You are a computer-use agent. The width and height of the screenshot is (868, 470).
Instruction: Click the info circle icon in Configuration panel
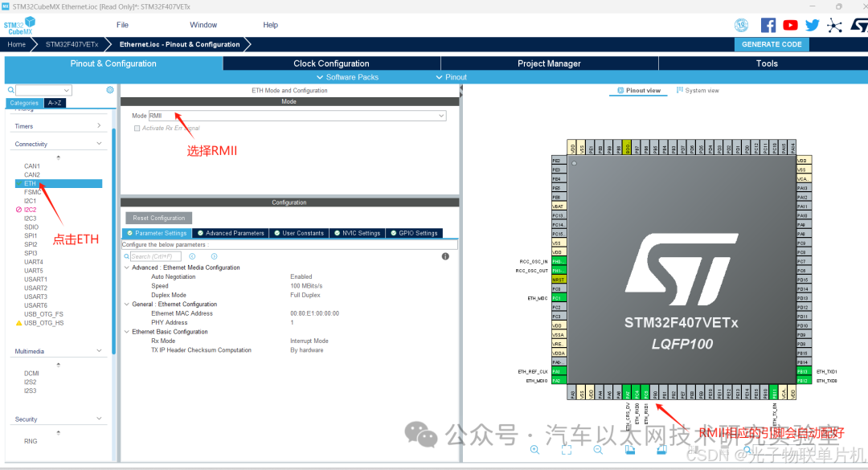coord(444,255)
